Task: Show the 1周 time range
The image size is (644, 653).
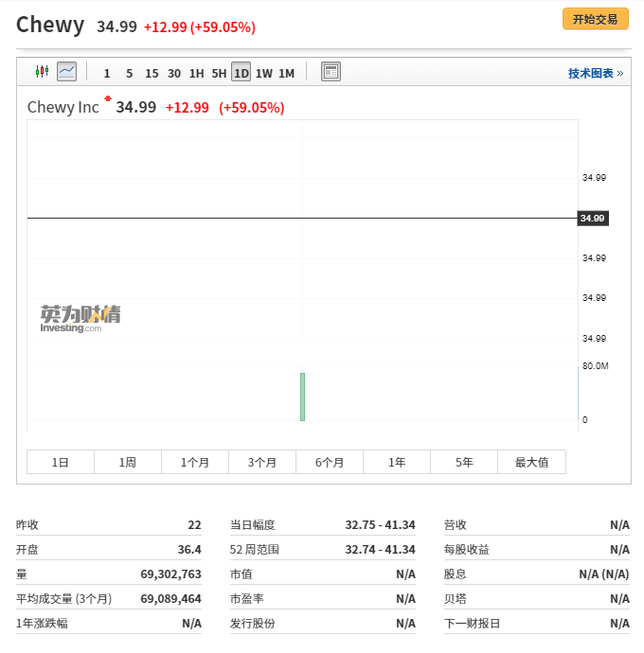Action: [128, 462]
